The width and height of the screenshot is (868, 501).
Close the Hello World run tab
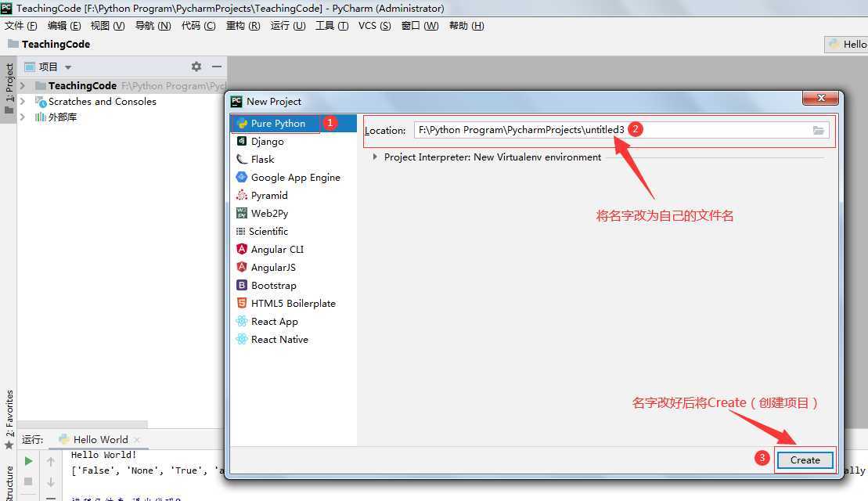pyautogui.click(x=137, y=440)
